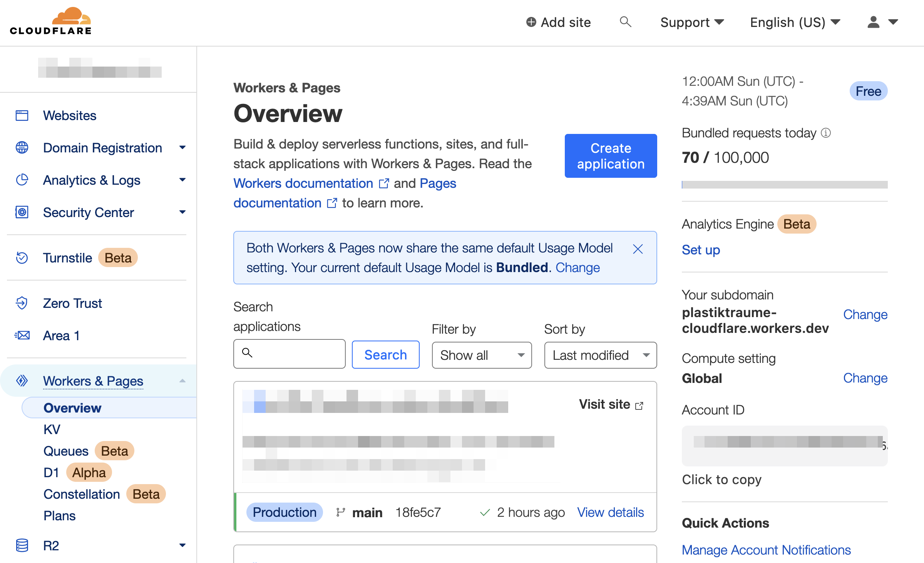Click the Account ID box to copy
This screenshot has height=563, width=924.
(785, 446)
